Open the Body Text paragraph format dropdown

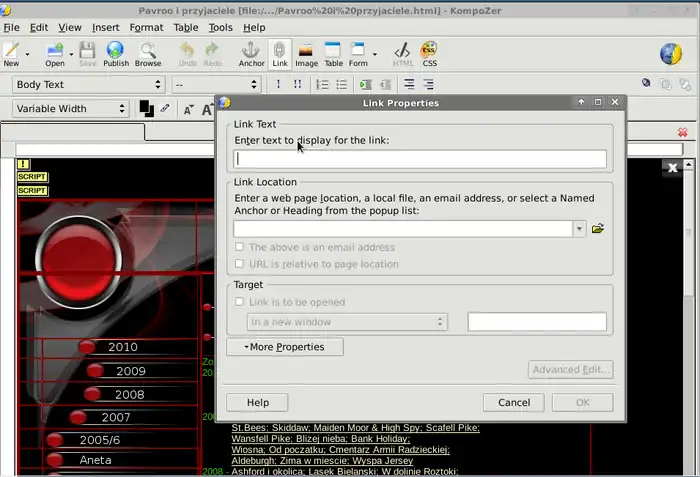(x=87, y=85)
